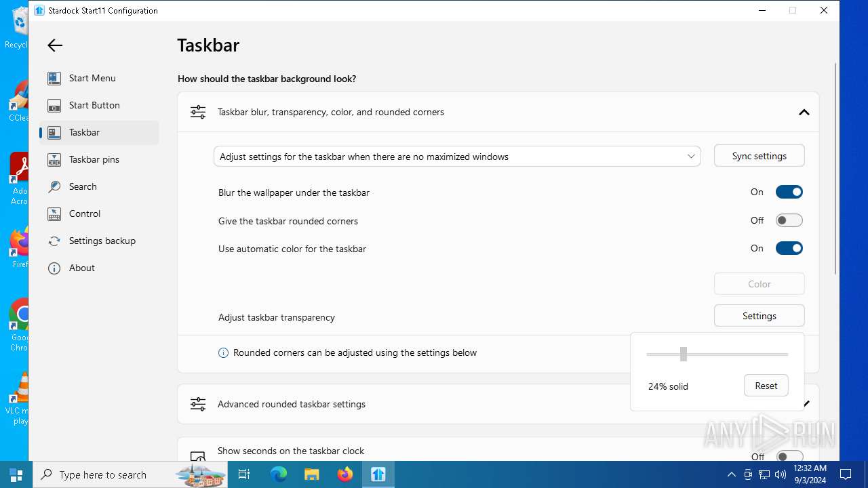This screenshot has height=488, width=868.
Task: Show hidden tray icons chevron
Action: (x=731, y=474)
